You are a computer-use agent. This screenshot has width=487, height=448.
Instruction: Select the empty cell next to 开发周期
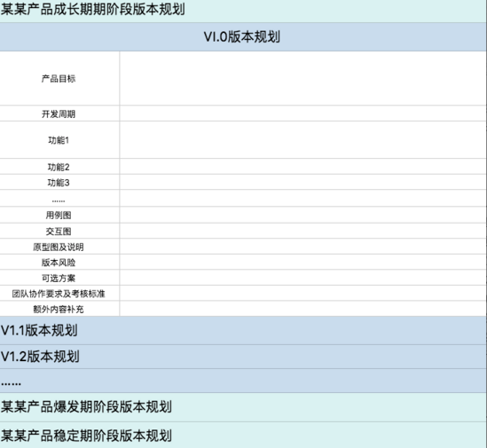[x=302, y=114]
